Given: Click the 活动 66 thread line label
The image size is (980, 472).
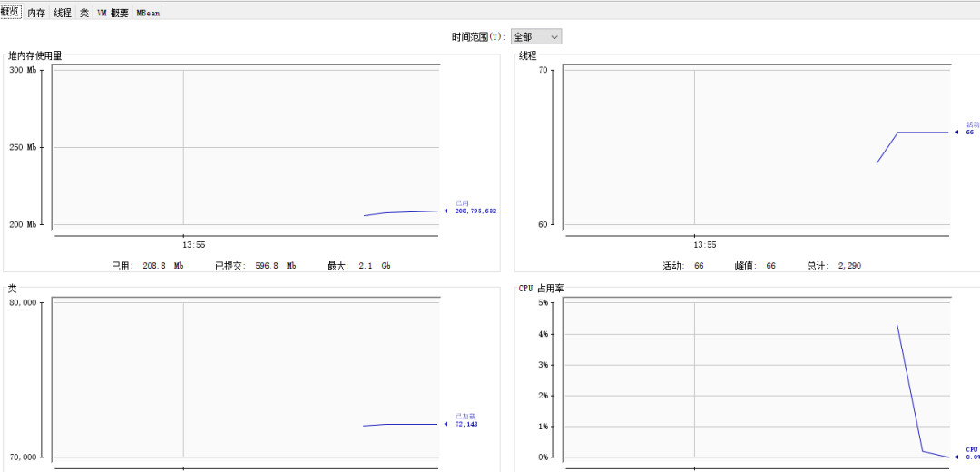Looking at the screenshot, I should (x=973, y=128).
